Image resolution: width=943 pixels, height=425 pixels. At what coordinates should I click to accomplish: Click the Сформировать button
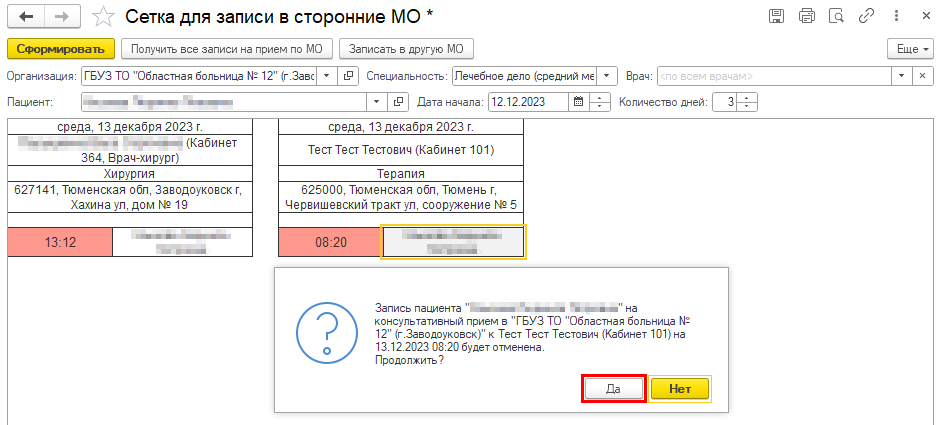(x=60, y=49)
